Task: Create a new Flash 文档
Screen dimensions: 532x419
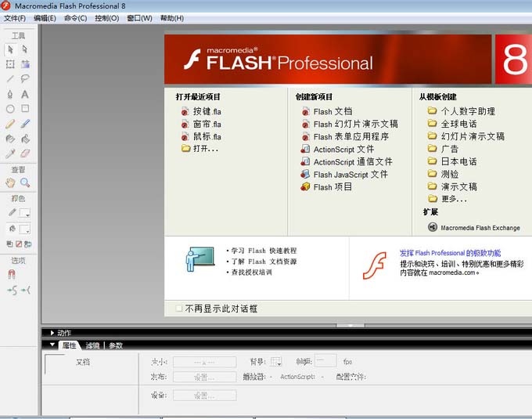Action: (327, 111)
